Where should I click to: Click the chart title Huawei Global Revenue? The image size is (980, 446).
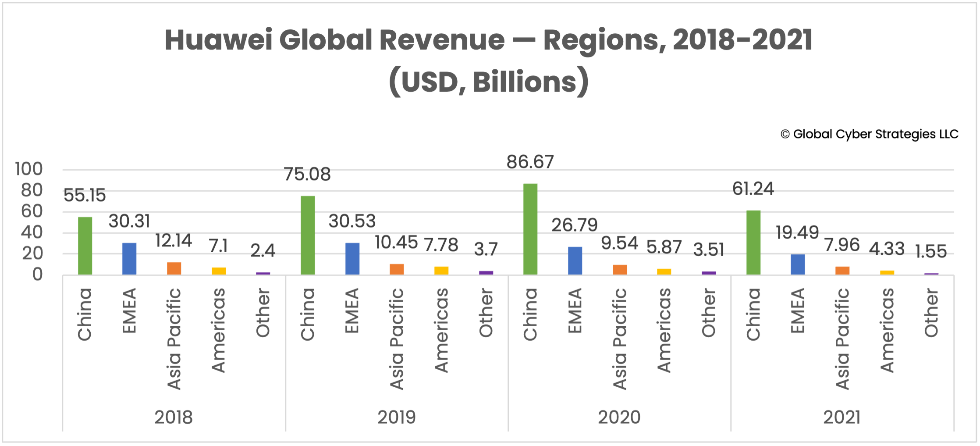489,61
